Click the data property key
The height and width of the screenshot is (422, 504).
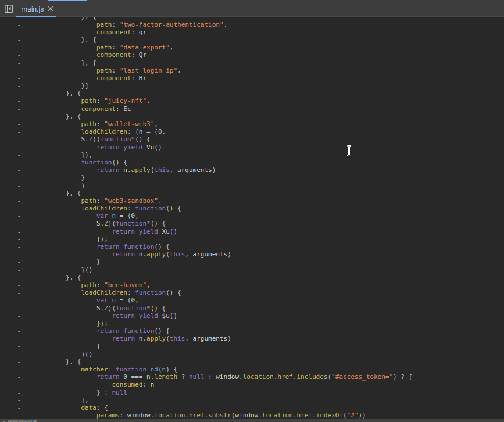89,407
